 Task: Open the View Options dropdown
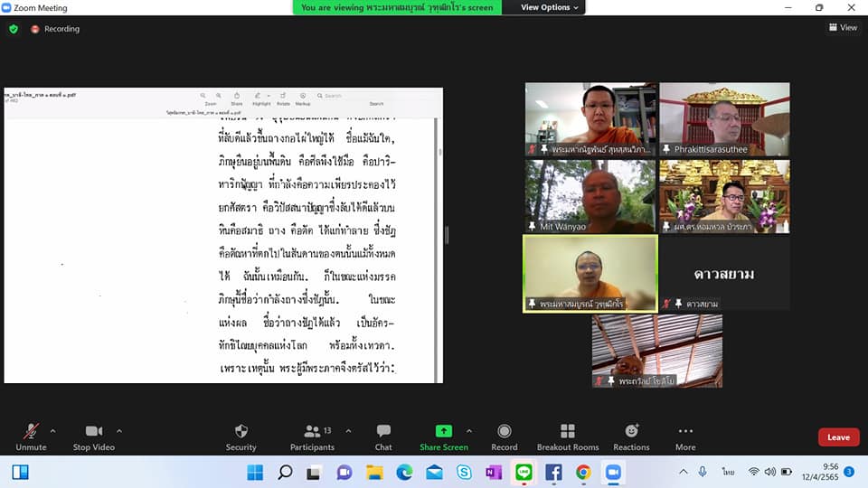pos(549,7)
